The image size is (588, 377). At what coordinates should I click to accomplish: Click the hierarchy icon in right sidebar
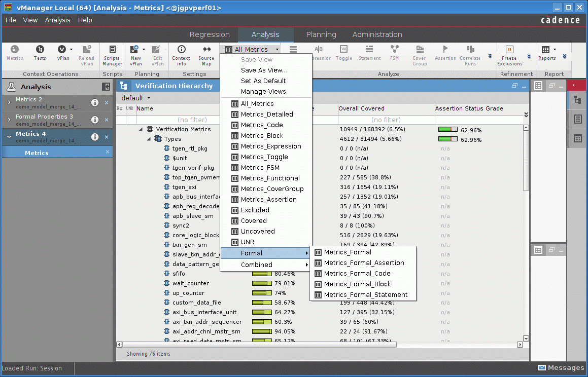pyautogui.click(x=577, y=100)
